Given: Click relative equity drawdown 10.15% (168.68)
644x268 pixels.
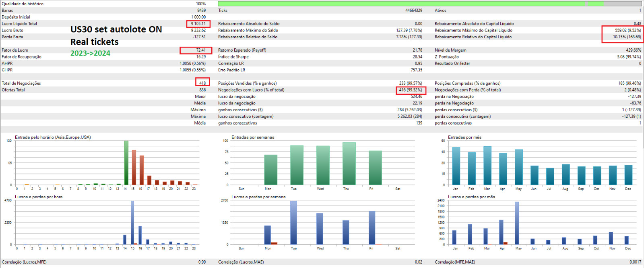Looking at the screenshot, I should (x=627, y=37).
